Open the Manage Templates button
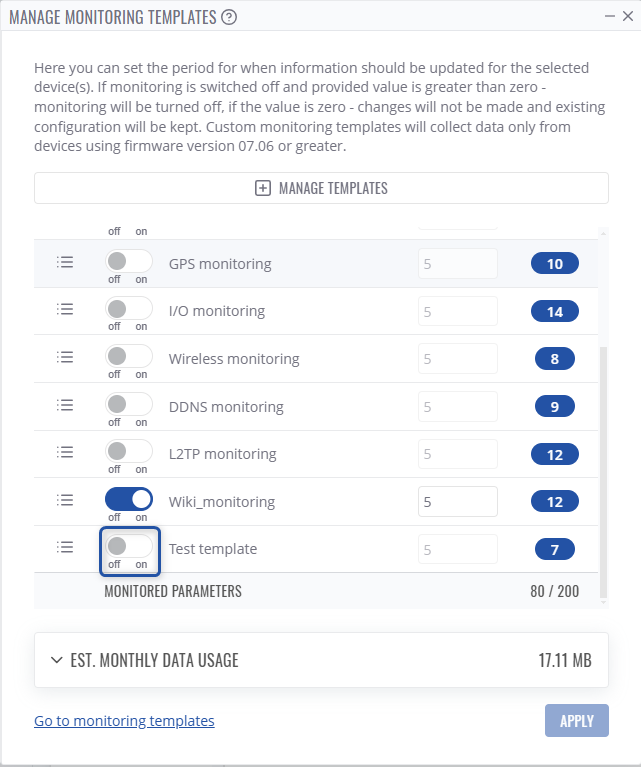641x767 pixels. coord(321,188)
